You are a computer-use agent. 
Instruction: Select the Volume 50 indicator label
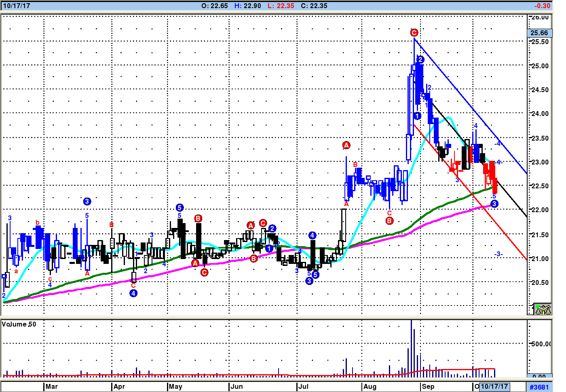pyautogui.click(x=19, y=325)
